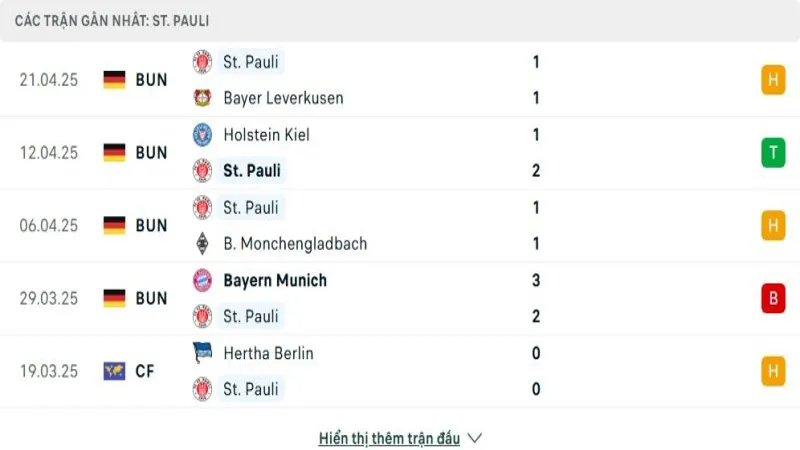Click the green T win badge
Screen dimensions: 800x450
point(772,152)
